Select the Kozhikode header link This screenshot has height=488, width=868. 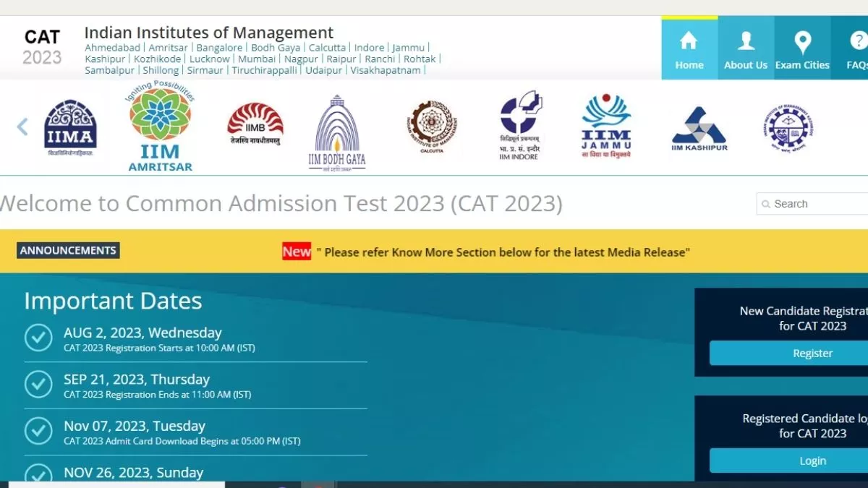coord(158,59)
